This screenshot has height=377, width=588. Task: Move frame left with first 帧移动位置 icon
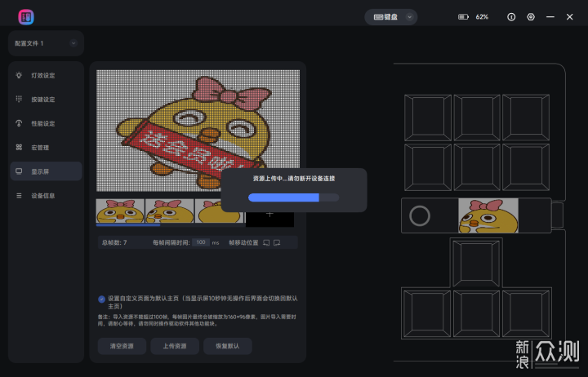266,242
